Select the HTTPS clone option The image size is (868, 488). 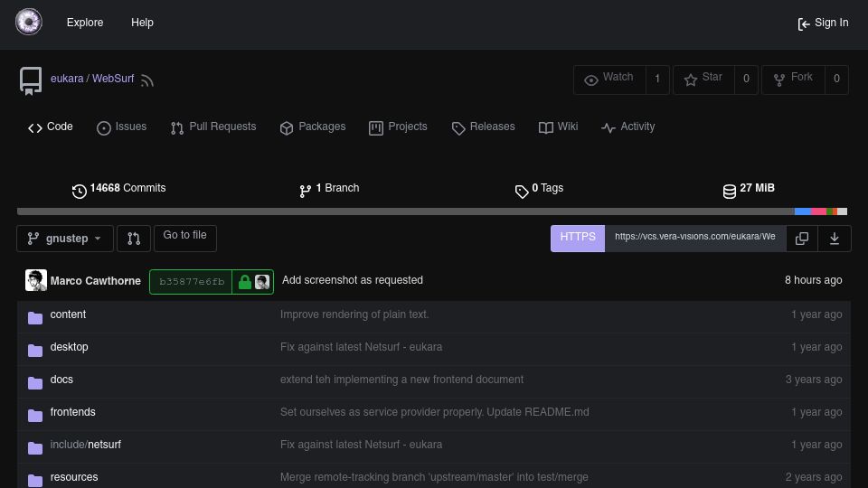point(578,239)
